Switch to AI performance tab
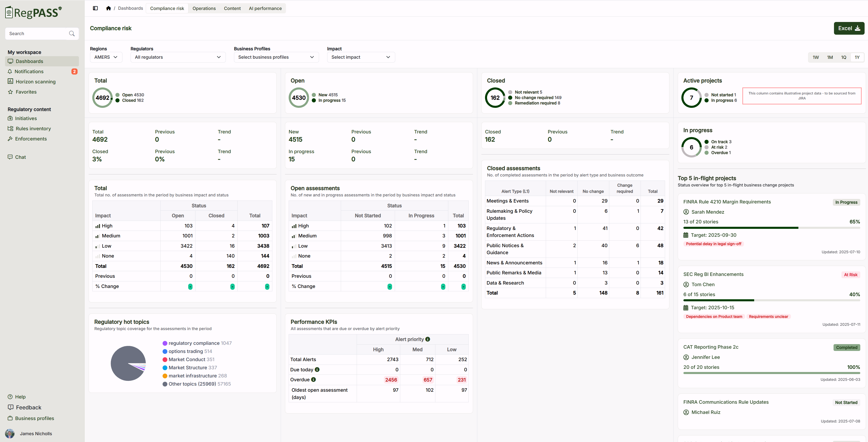Image resolution: width=868 pixels, height=442 pixels. pos(265,8)
